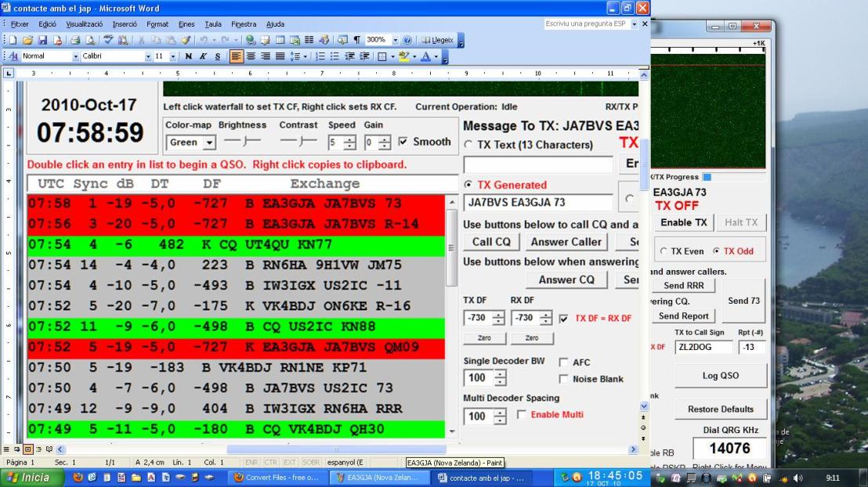Open the Inserció menu

(x=125, y=24)
